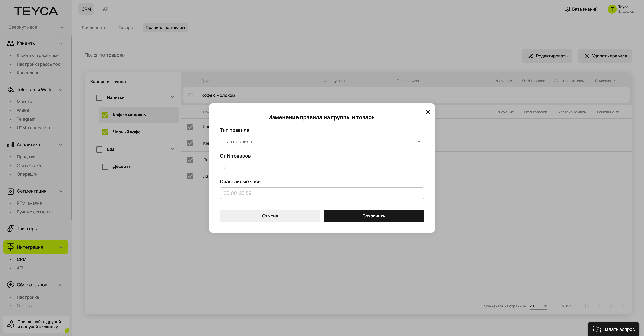Click the Telegram и Wallet share icon
644x336 pixels.
pyautogui.click(x=10, y=90)
